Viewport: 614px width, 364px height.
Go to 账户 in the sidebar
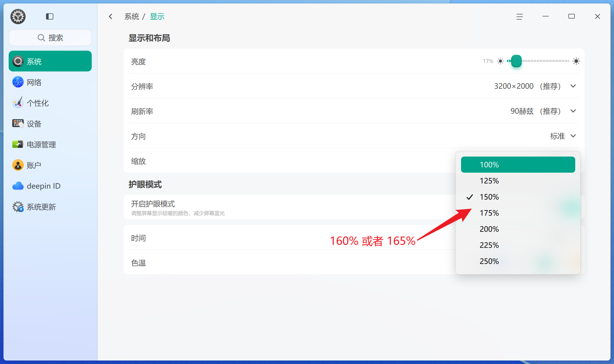(50, 165)
